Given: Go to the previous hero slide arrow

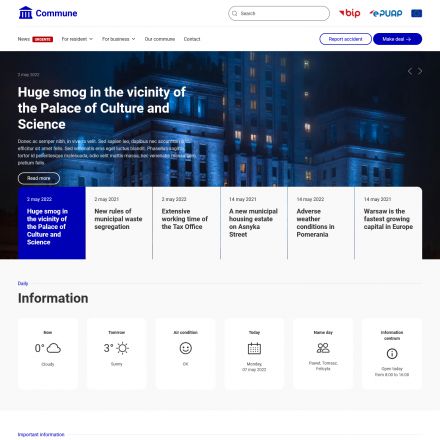Looking at the screenshot, I should (410, 71).
